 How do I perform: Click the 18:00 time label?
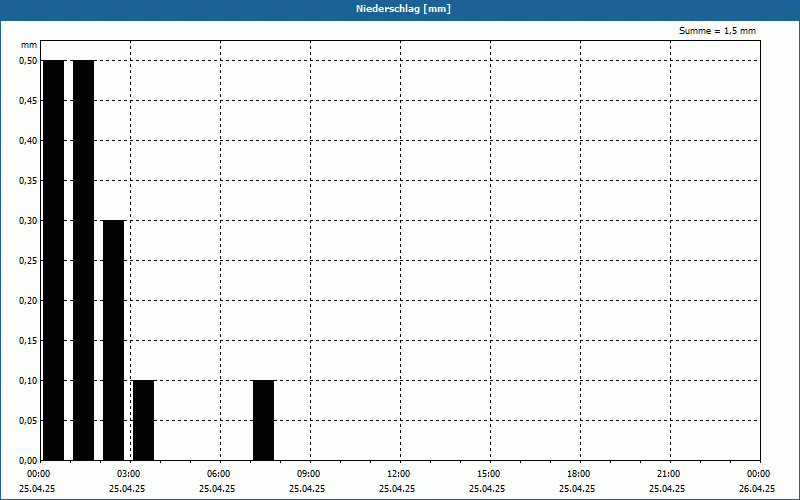578,474
